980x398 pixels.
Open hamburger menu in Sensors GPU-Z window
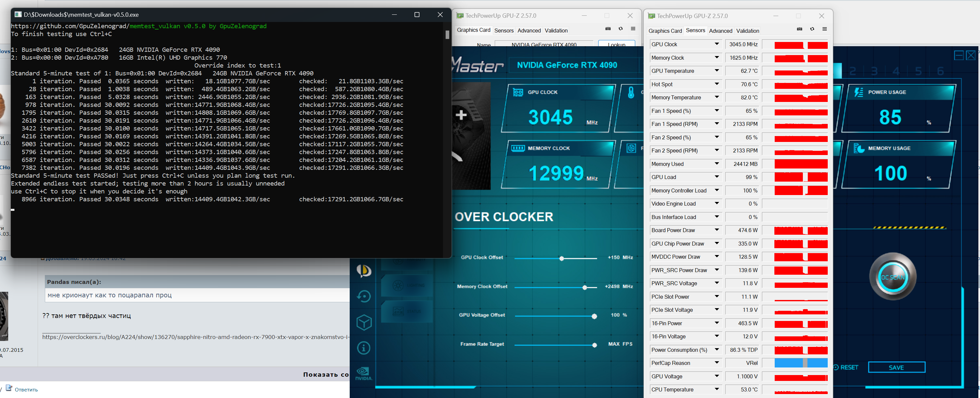824,29
